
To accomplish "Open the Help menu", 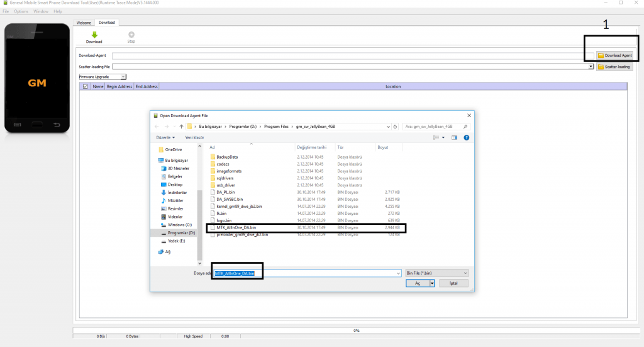I will 57,11.
